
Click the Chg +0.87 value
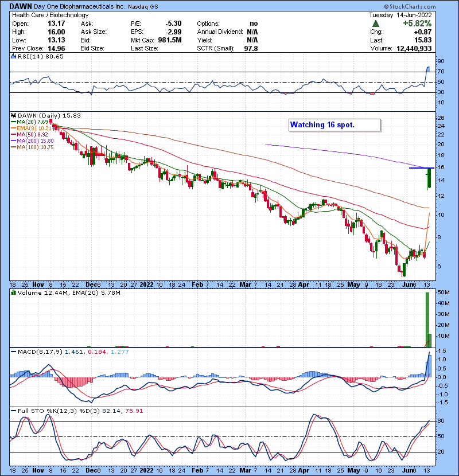tap(423, 32)
